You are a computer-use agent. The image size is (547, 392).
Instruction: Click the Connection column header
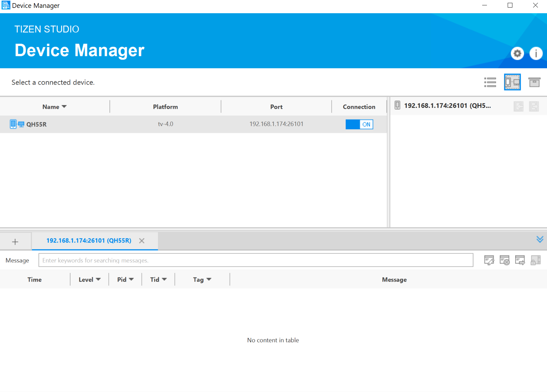pos(359,107)
